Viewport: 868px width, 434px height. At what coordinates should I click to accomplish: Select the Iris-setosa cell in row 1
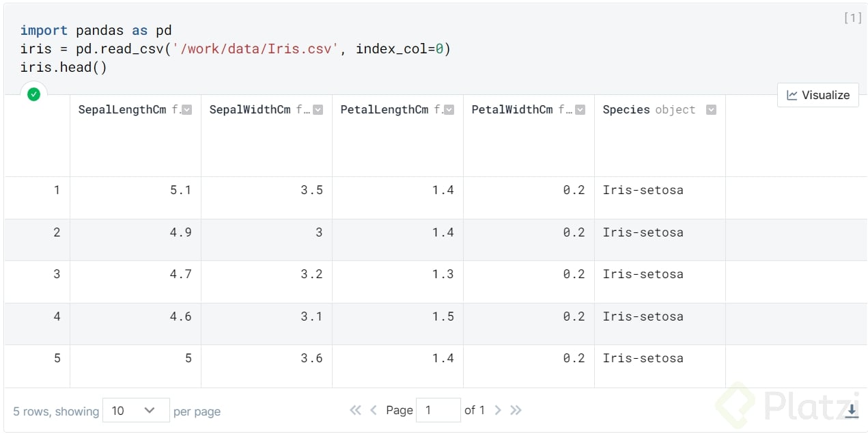[x=643, y=190]
